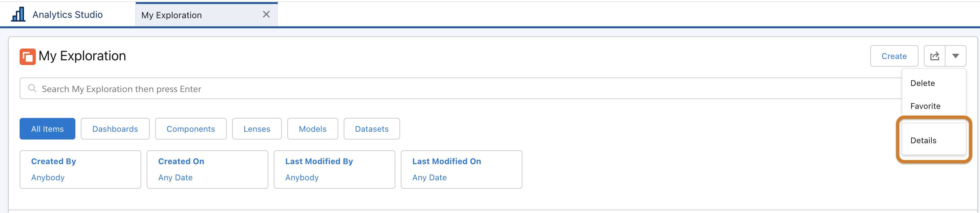Image resolution: width=980 pixels, height=213 pixels.
Task: Filter by Dashboards
Action: pos(115,129)
